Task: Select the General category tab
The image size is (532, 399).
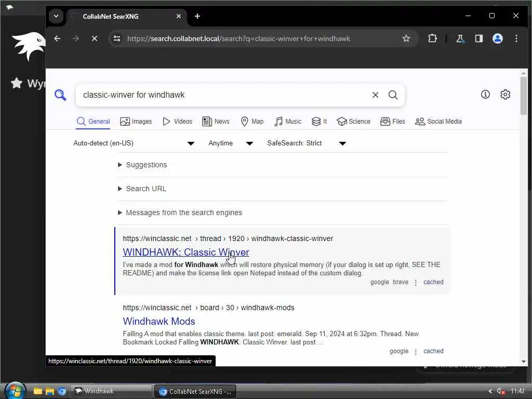Action: tap(94, 122)
